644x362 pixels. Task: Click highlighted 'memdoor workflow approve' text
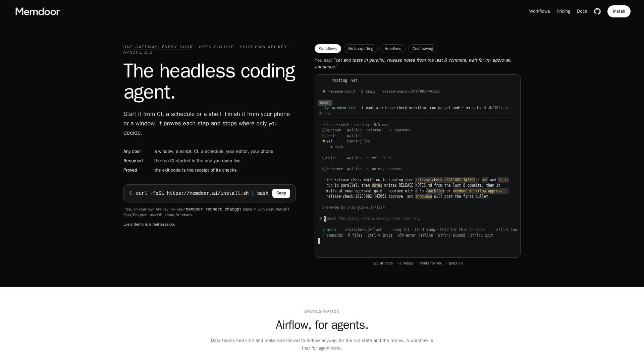point(477,191)
